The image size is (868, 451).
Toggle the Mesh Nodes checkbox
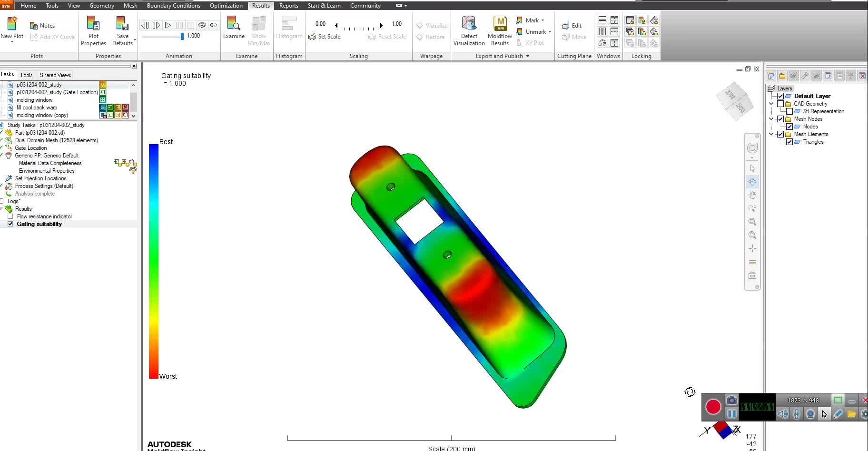click(780, 119)
